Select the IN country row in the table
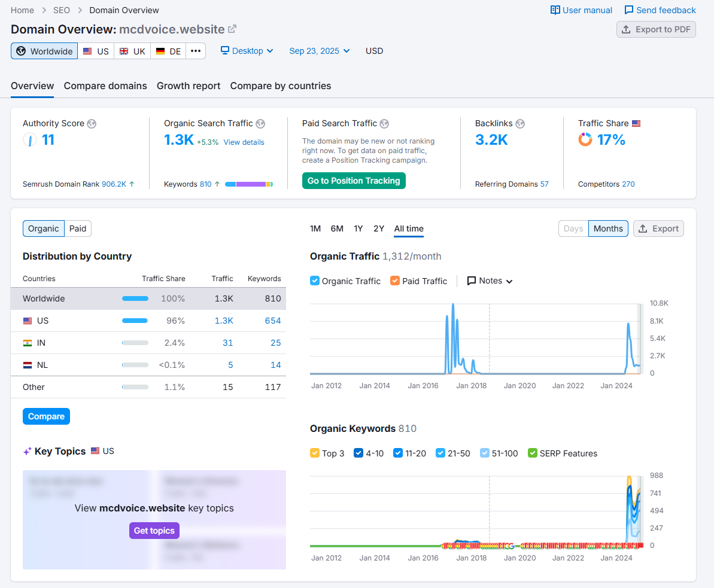 point(148,343)
